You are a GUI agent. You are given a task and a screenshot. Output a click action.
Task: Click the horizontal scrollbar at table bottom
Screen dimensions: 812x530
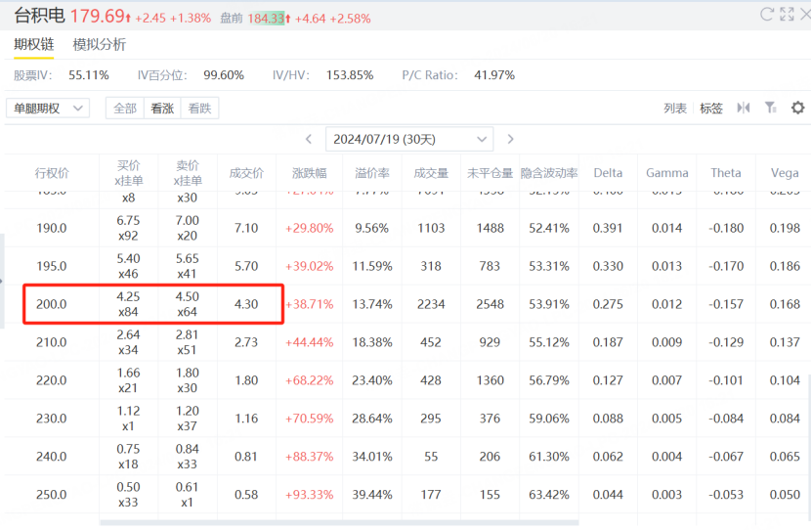(339, 523)
